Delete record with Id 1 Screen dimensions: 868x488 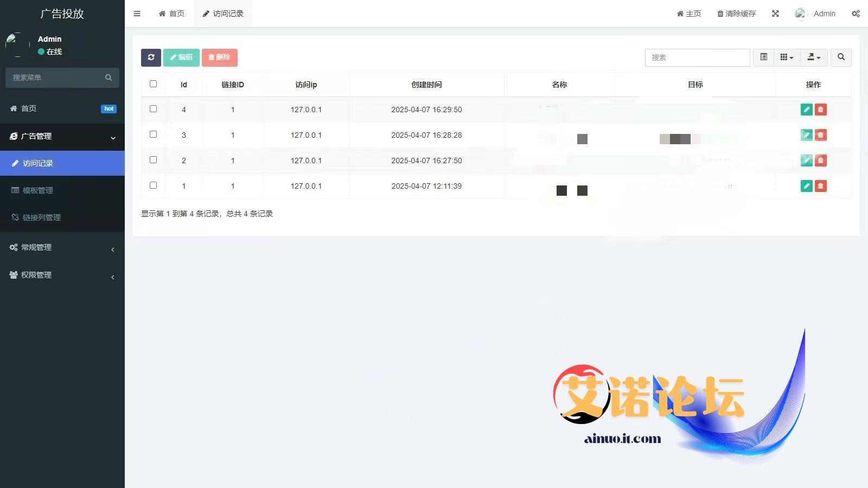point(821,186)
